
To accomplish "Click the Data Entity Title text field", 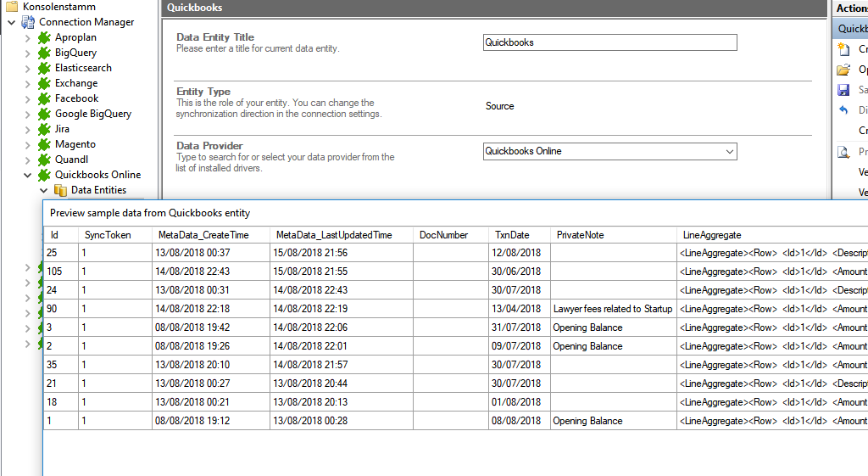I will click(x=609, y=42).
